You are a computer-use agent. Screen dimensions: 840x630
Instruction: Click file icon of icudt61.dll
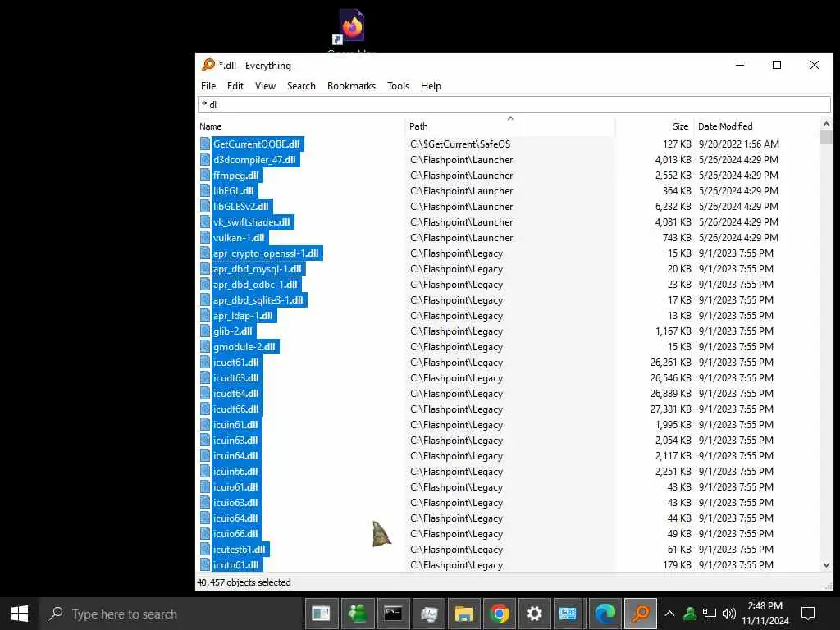point(205,362)
